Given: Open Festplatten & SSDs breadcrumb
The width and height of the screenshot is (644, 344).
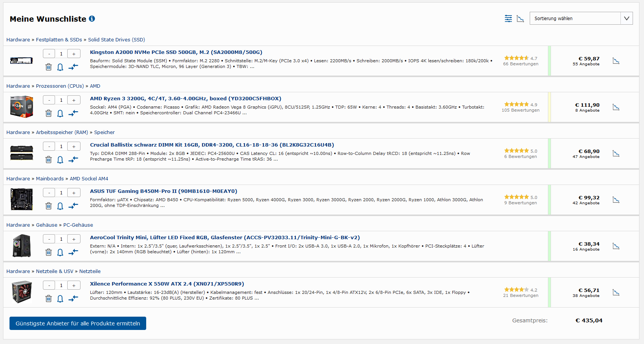Looking at the screenshot, I should click(59, 39).
